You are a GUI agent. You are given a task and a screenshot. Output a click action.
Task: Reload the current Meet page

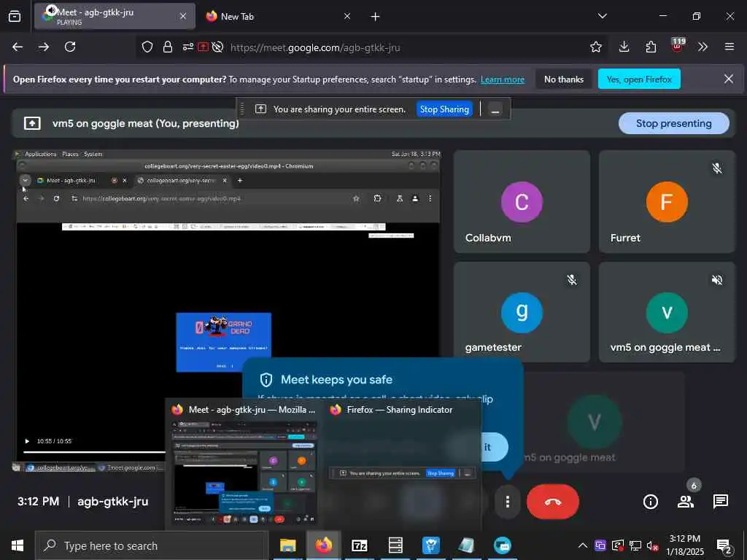(x=70, y=47)
